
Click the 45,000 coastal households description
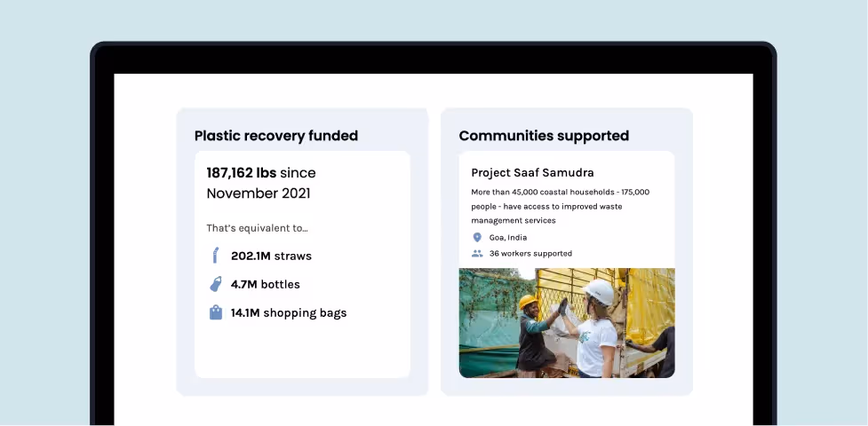pyautogui.click(x=561, y=207)
